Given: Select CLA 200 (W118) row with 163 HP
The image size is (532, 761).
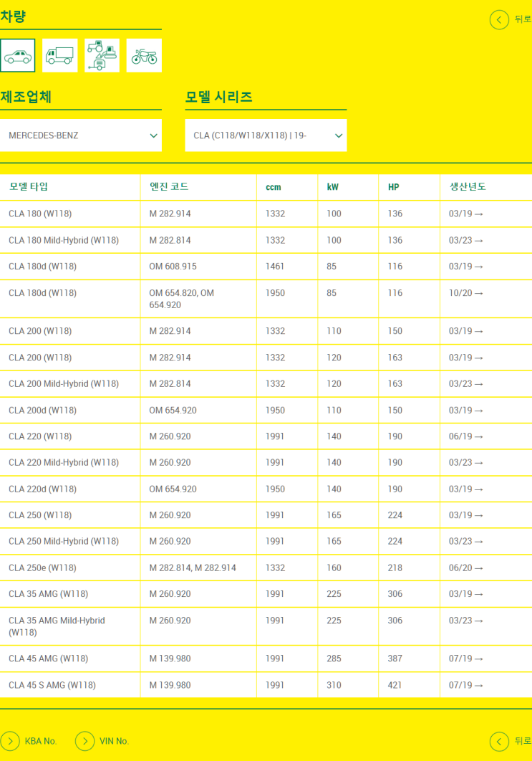Looking at the screenshot, I should coord(266,358).
